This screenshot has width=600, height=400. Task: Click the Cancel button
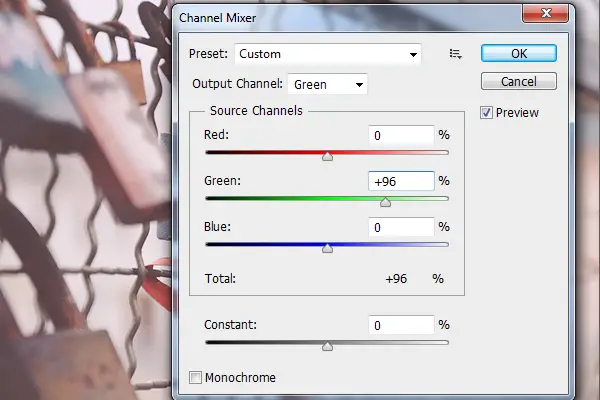point(518,81)
